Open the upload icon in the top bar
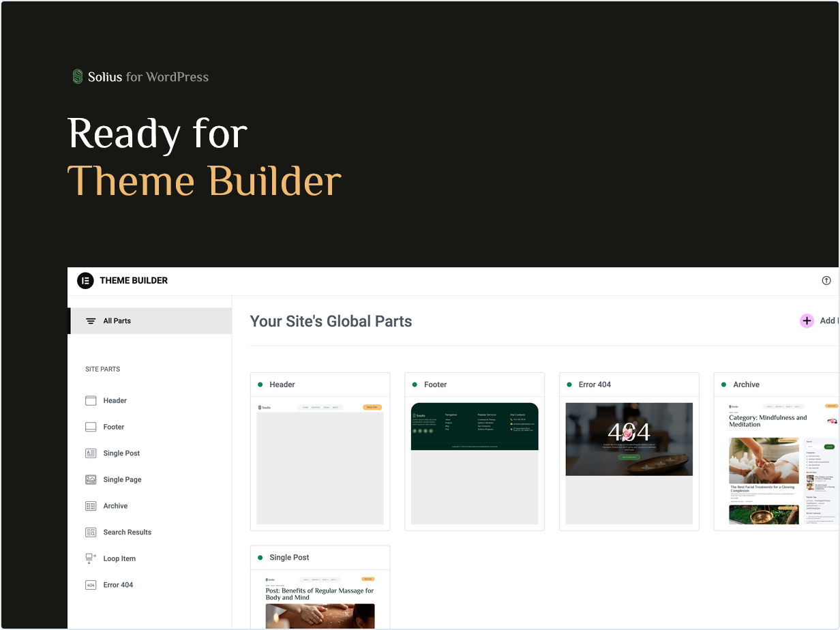This screenshot has width=840, height=630. coord(826,280)
